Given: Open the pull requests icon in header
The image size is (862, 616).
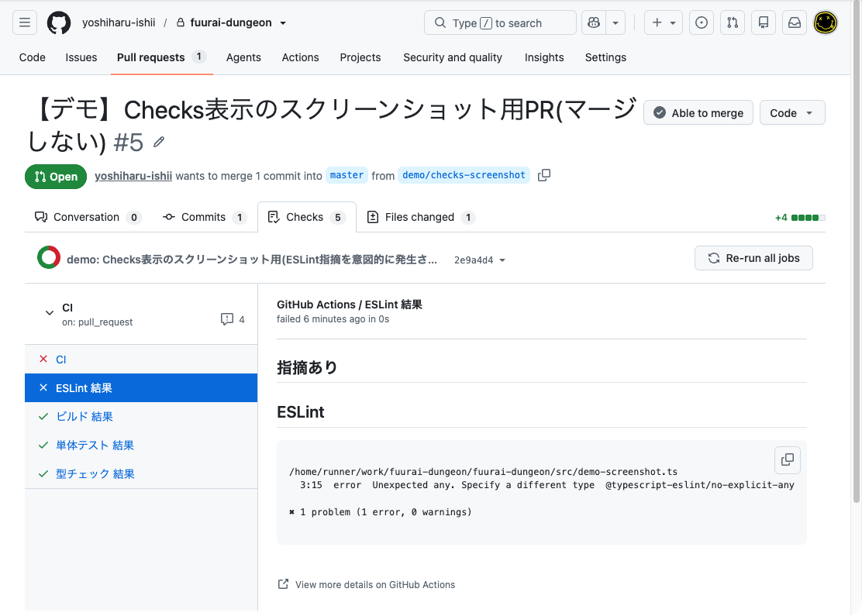Looking at the screenshot, I should coord(733,22).
